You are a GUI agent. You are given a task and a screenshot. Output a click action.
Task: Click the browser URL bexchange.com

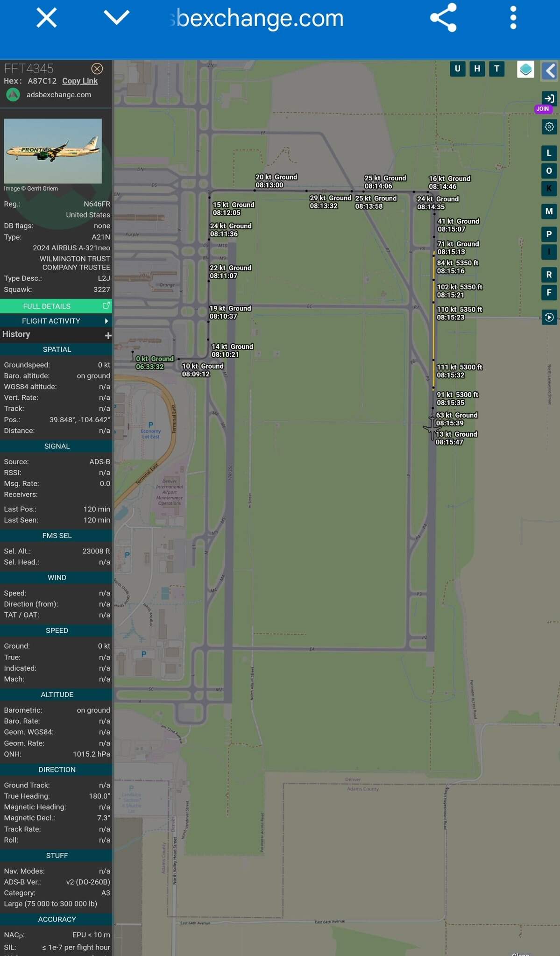(x=256, y=18)
